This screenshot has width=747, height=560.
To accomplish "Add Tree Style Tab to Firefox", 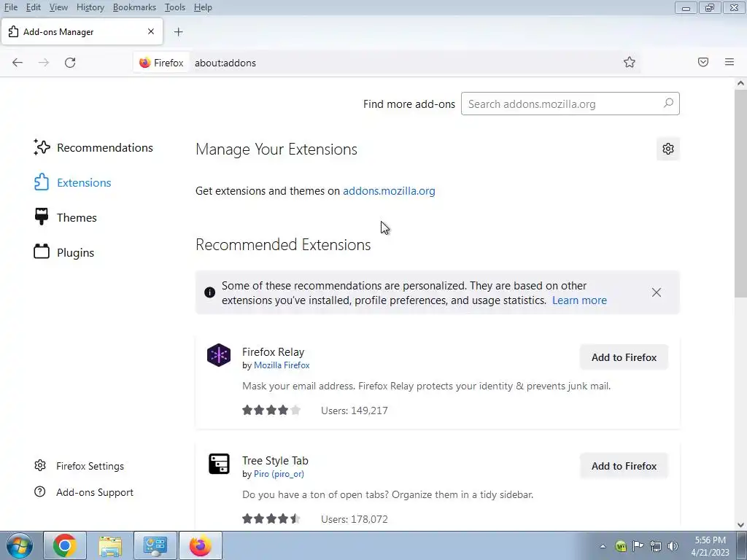I will 624,466.
